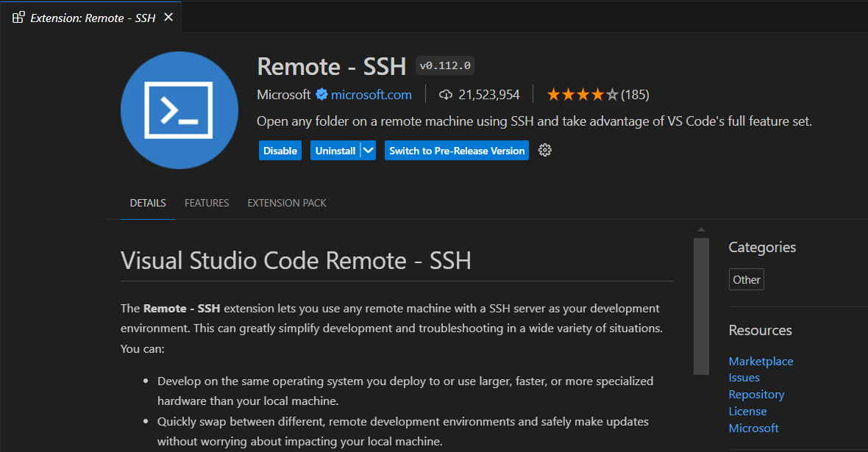Open the extension settings gear menu
The image size is (868, 452).
(545, 151)
